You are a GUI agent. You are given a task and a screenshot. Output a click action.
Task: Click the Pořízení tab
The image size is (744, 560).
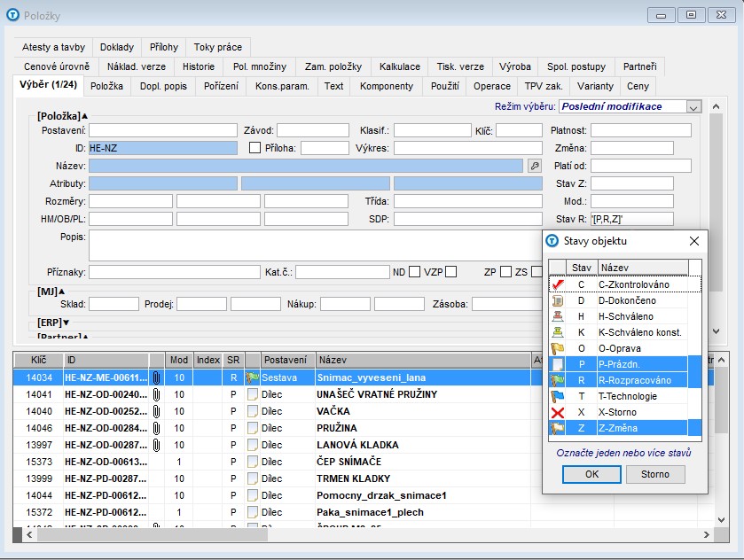(x=221, y=86)
